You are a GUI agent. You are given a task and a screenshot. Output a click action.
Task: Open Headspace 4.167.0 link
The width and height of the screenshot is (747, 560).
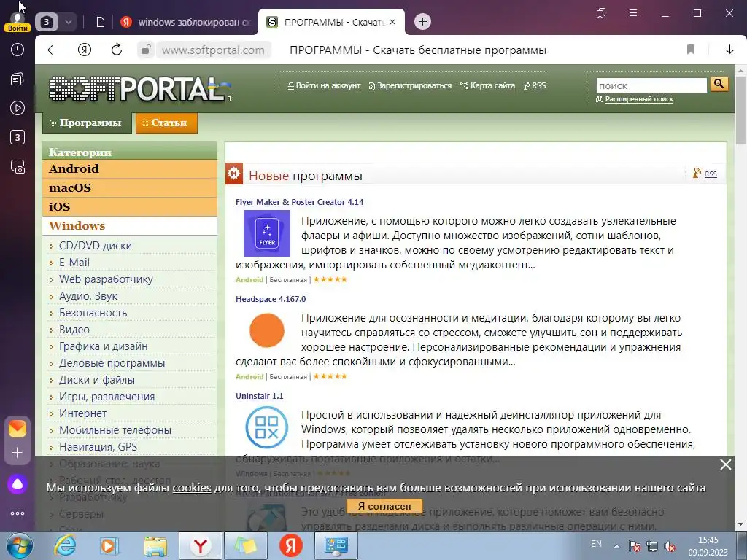pyautogui.click(x=271, y=299)
